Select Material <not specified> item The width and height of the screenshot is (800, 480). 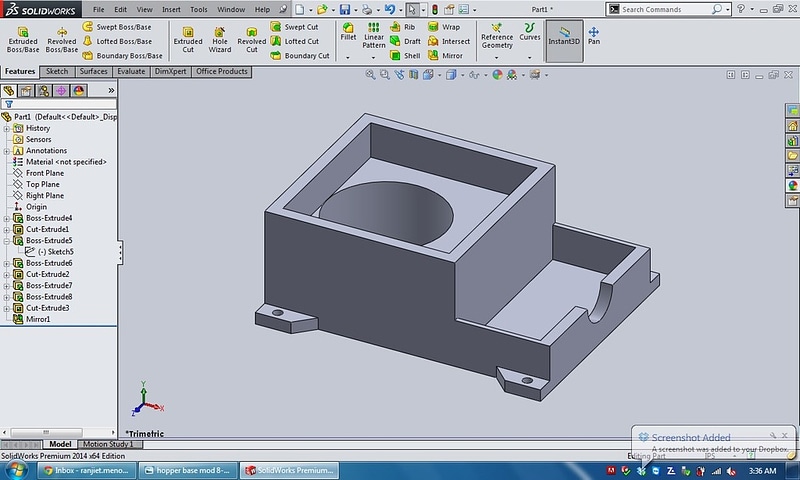tap(60, 162)
